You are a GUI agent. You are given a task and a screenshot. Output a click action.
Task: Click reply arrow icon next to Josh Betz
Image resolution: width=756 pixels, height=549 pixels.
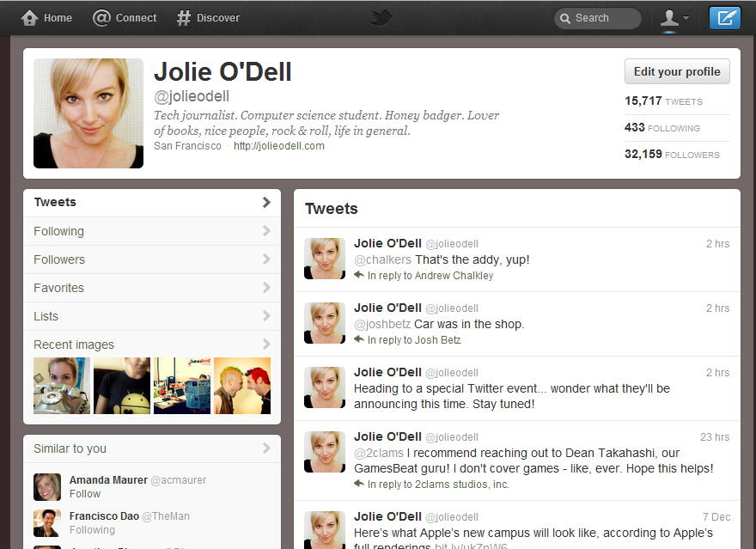tap(359, 339)
